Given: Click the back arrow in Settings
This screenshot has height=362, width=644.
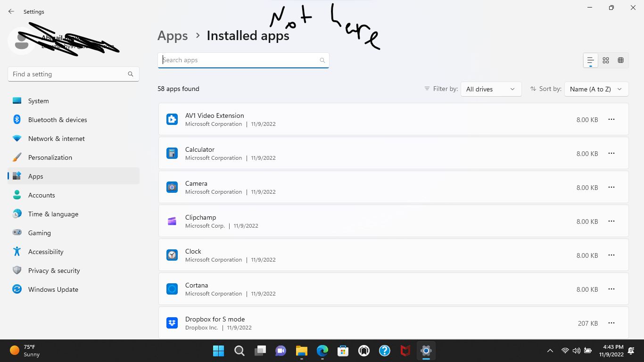Looking at the screenshot, I should [x=11, y=11].
